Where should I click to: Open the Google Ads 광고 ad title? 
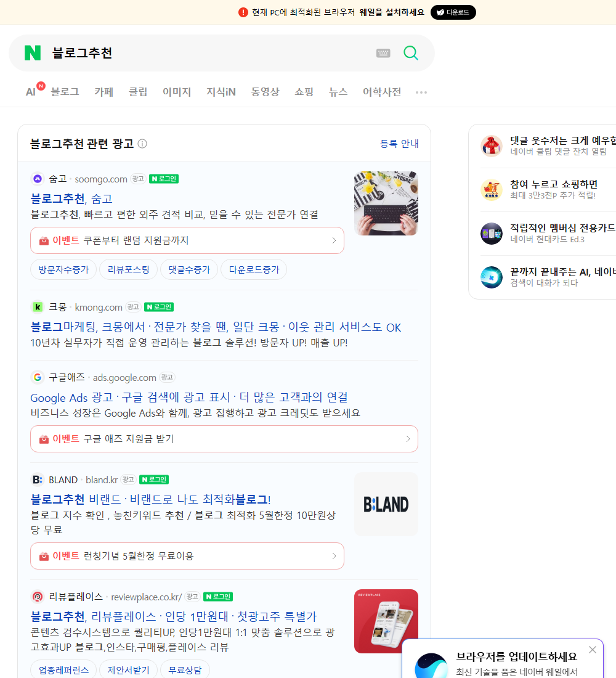point(189,397)
